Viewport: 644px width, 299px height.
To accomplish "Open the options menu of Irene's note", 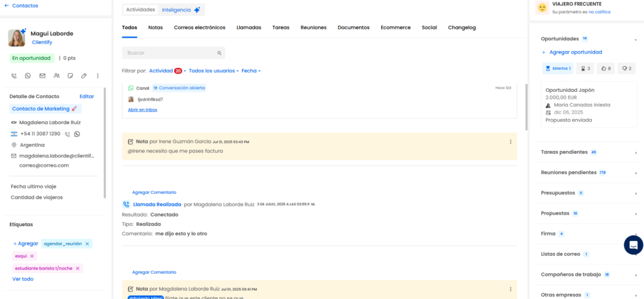I will click(511, 142).
